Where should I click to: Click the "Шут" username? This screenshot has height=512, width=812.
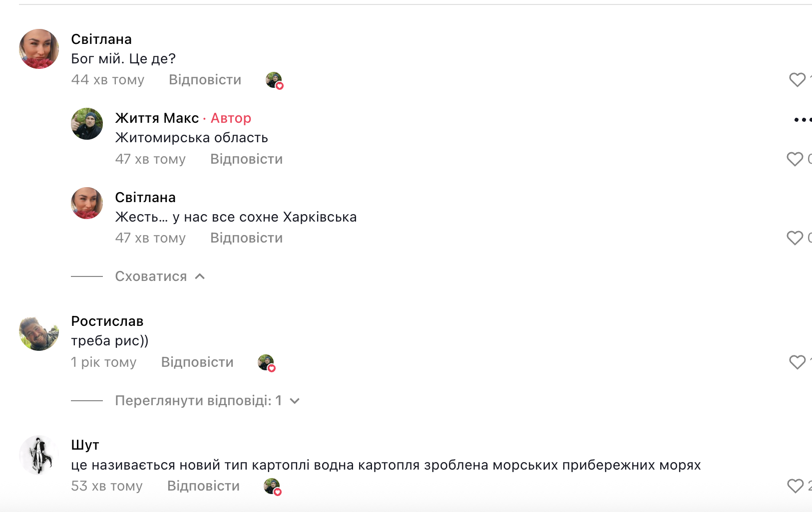click(x=85, y=445)
